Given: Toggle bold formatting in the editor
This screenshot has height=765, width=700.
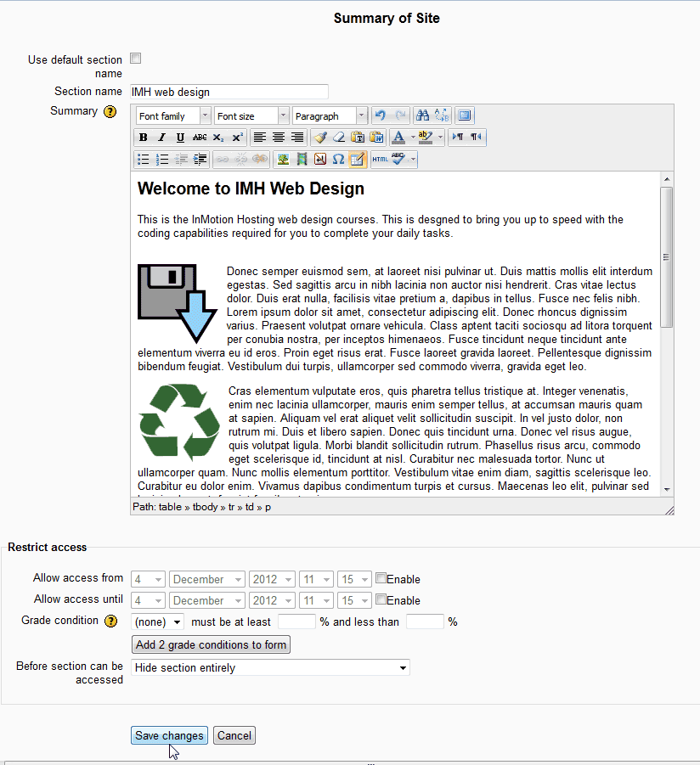Looking at the screenshot, I should click(143, 138).
